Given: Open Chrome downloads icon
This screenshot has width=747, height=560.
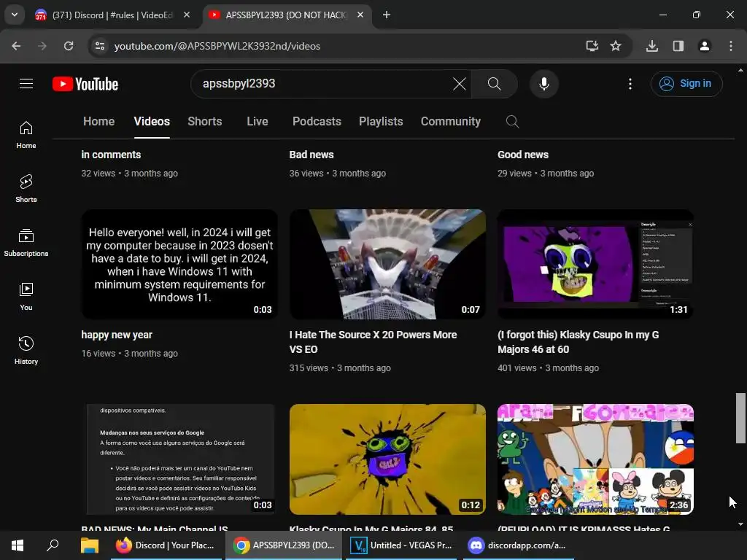Looking at the screenshot, I should point(651,46).
